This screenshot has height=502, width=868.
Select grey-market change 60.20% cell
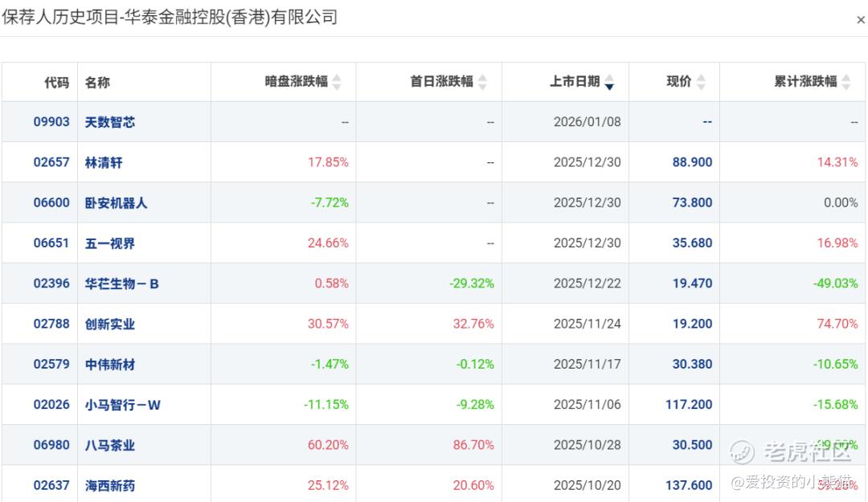pos(328,445)
